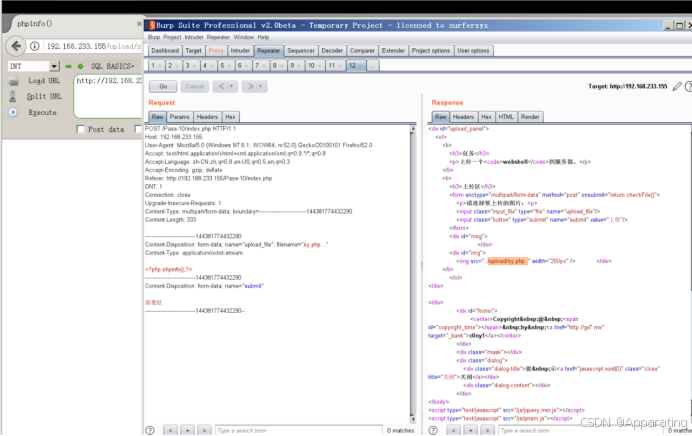Click the green minus HackBar indicator

(x=68, y=66)
